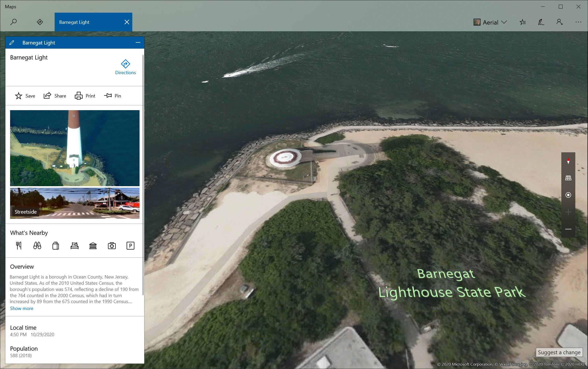
Task: Click the Suggest a change button
Action: coord(559,352)
